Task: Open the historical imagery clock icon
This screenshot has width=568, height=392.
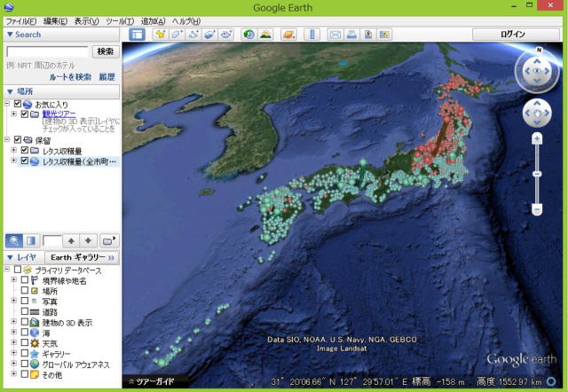Action: (x=249, y=35)
